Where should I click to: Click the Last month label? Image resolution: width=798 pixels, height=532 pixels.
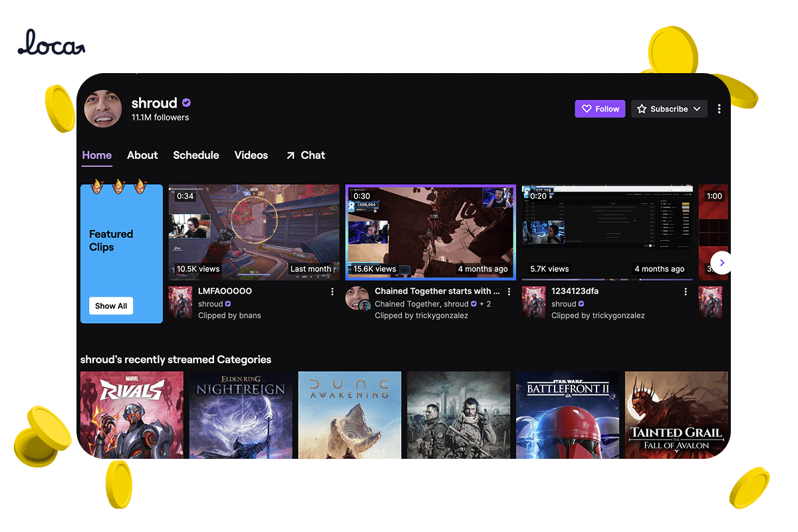(x=311, y=269)
